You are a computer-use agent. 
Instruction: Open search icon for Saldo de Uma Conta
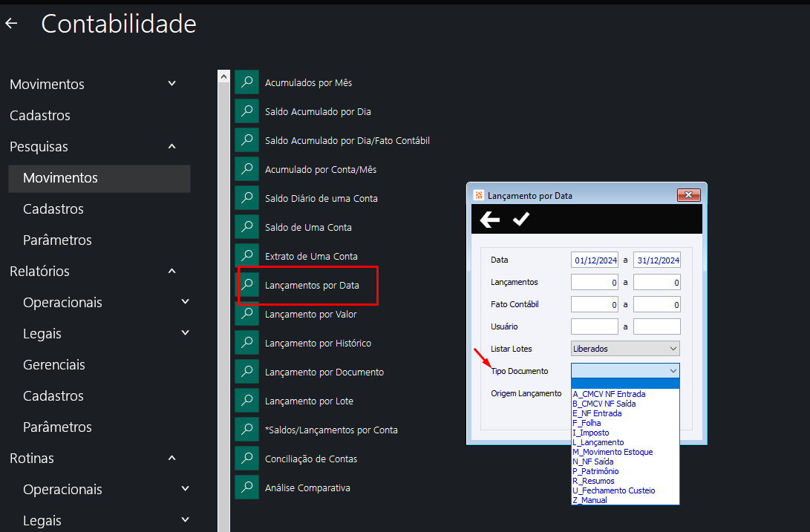coord(247,227)
